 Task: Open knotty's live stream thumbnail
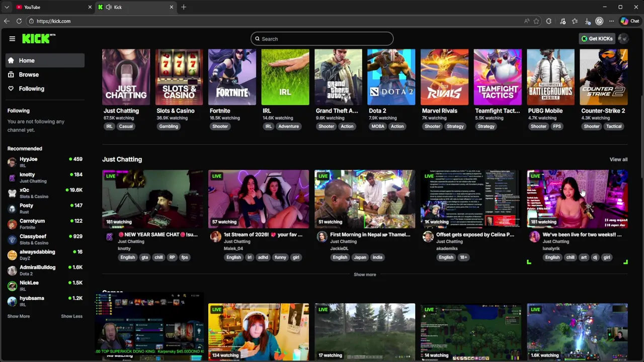click(152, 199)
